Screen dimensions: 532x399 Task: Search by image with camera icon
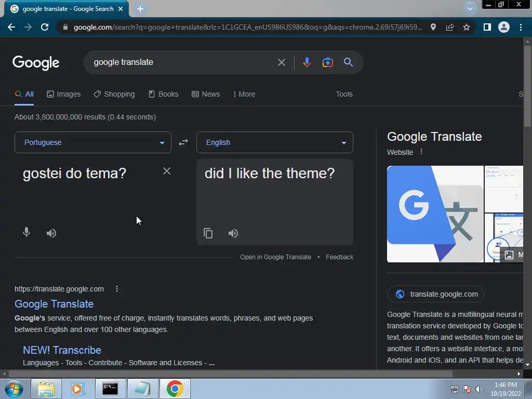328,62
